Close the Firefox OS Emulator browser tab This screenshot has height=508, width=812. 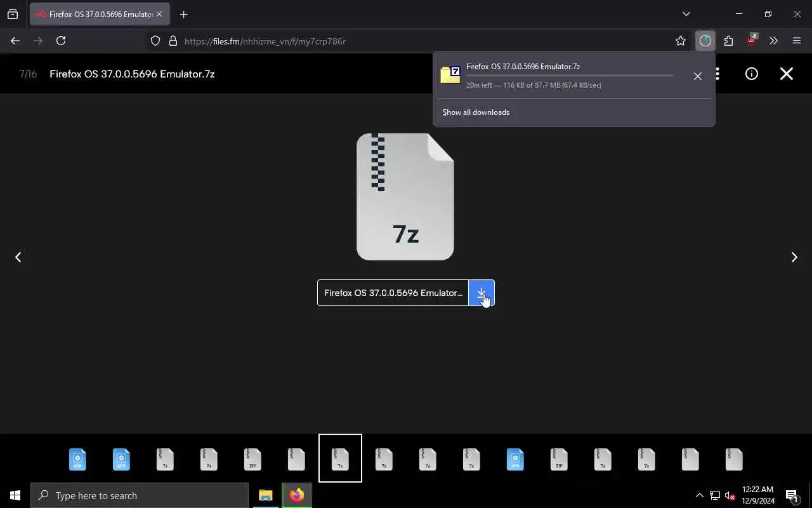[x=159, y=14]
